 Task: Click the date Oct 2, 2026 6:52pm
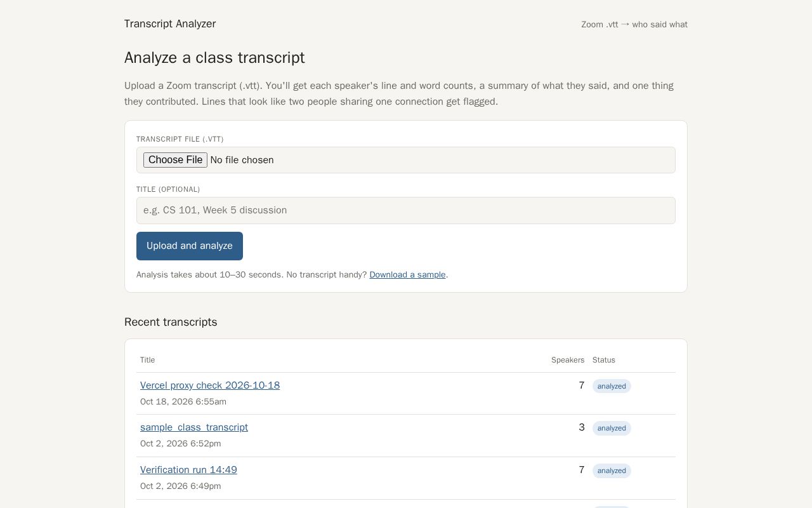pyautogui.click(x=181, y=444)
